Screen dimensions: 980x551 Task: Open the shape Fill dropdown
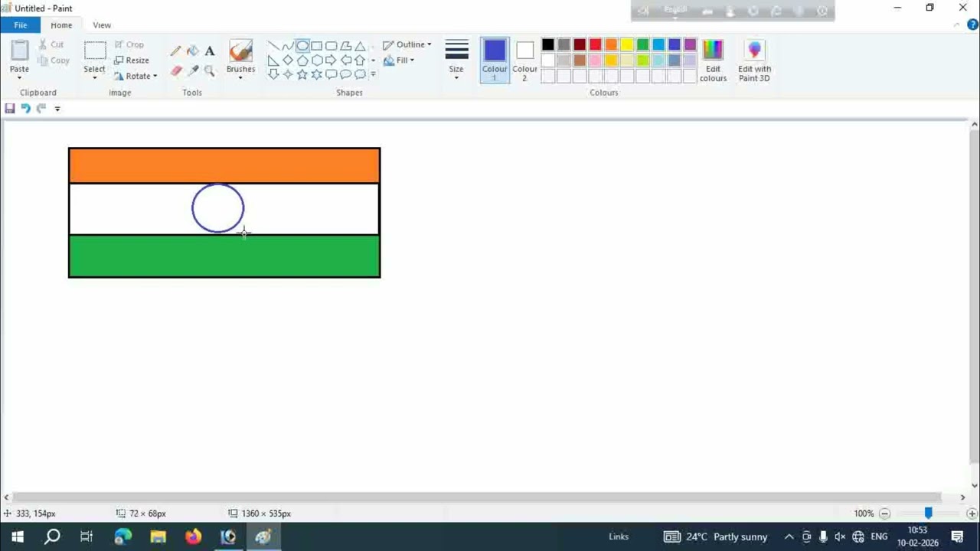pyautogui.click(x=399, y=60)
